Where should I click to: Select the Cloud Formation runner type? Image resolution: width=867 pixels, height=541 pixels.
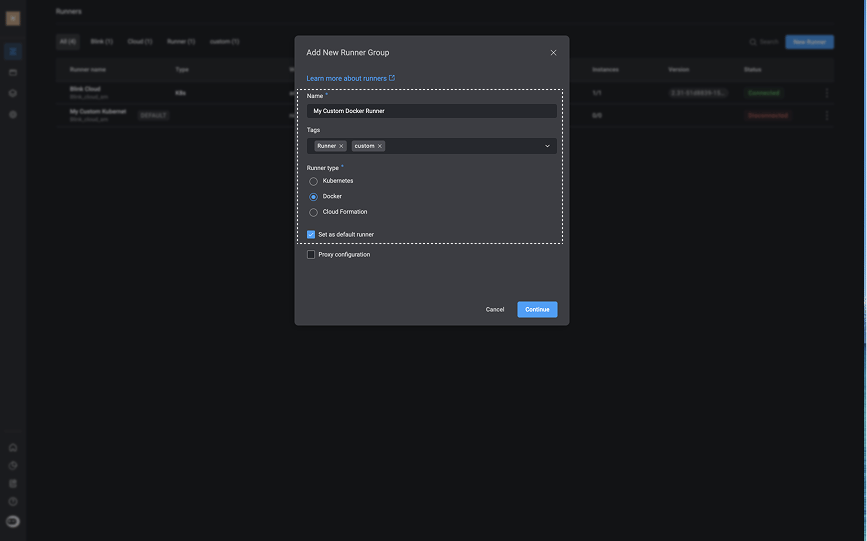coord(314,212)
